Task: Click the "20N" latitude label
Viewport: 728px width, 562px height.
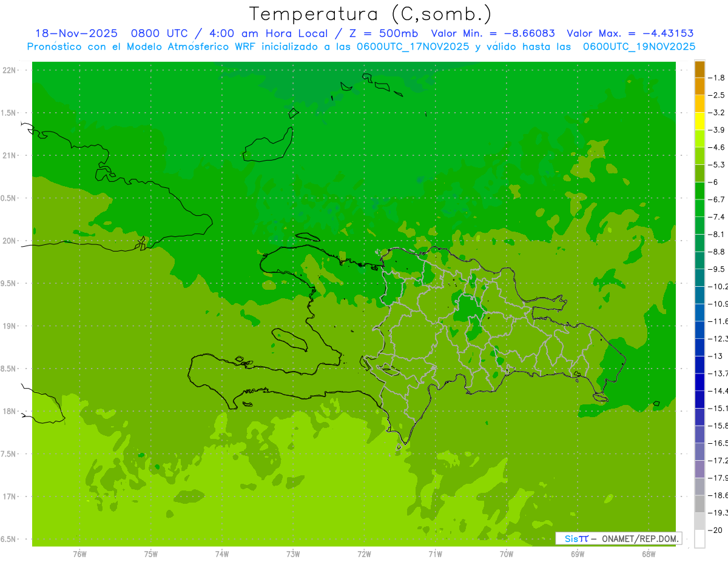Action: [x=10, y=241]
